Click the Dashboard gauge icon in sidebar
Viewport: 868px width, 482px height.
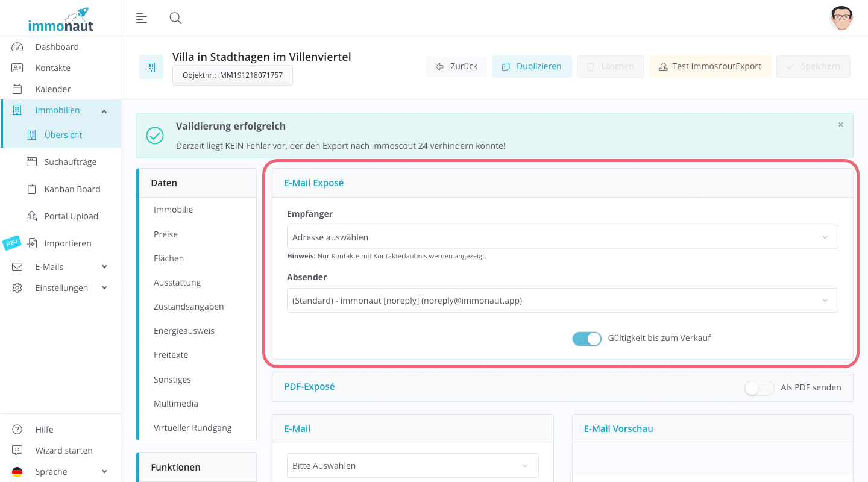point(17,47)
